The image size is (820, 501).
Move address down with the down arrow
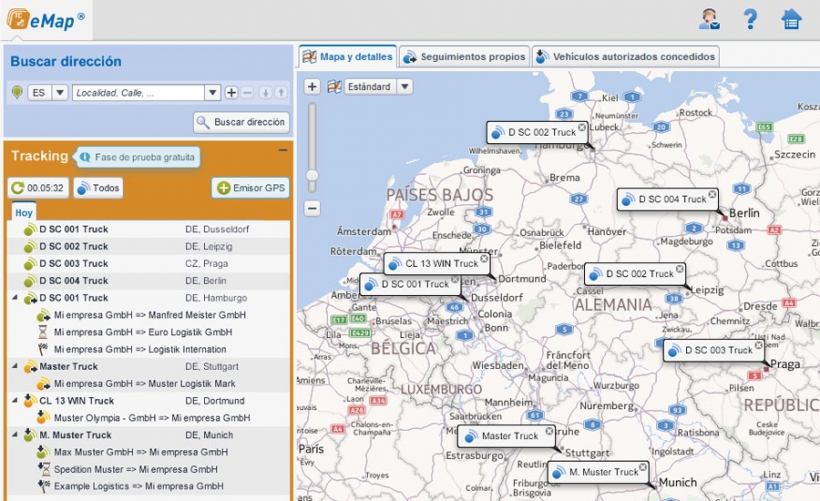coord(265,93)
